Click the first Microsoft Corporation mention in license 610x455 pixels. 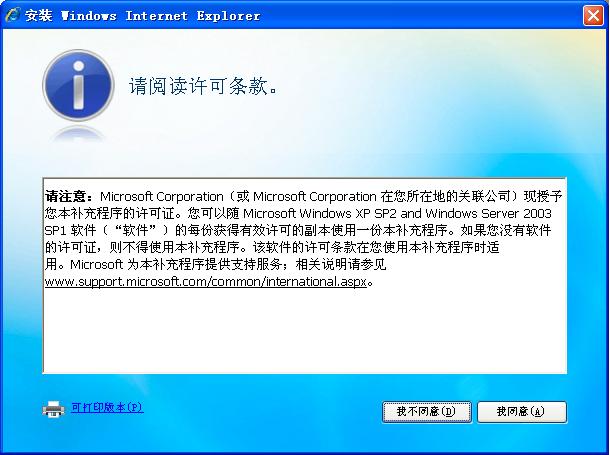point(162,196)
